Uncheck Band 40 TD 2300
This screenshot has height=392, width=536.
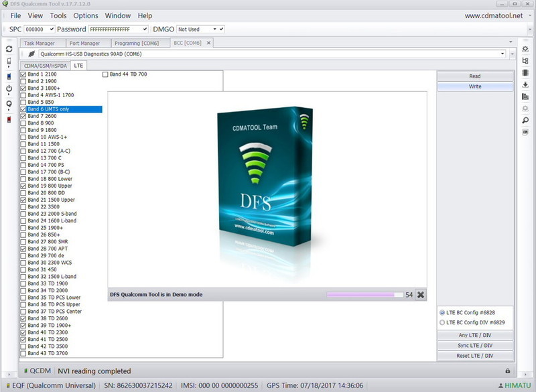[x=23, y=332]
